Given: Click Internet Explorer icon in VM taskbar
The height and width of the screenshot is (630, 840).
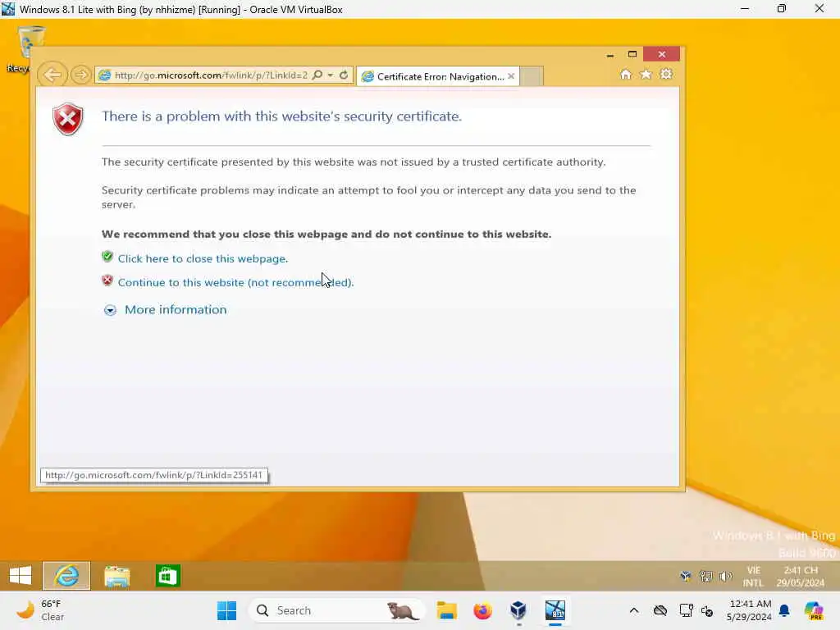Looking at the screenshot, I should click(x=66, y=576).
